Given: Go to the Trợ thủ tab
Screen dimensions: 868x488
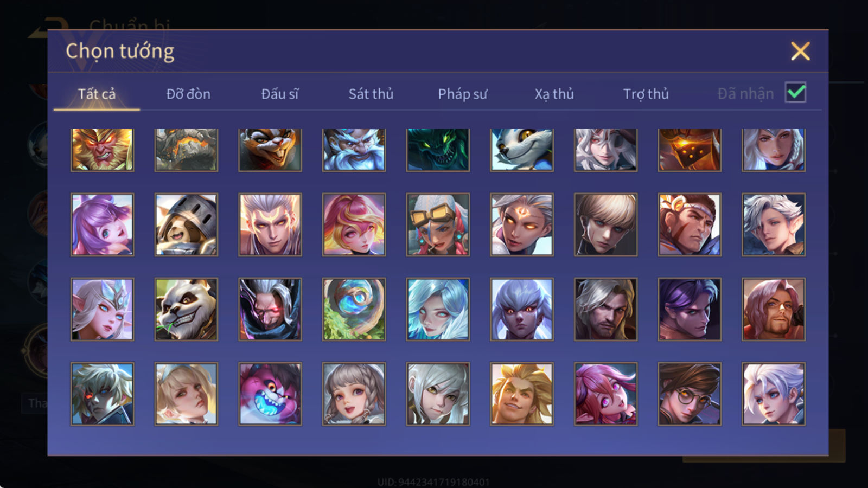Looking at the screenshot, I should (646, 94).
